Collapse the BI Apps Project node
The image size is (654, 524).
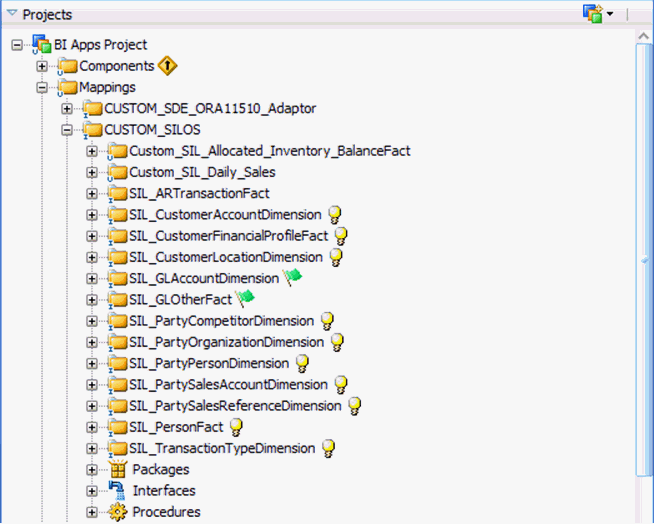click(17, 45)
